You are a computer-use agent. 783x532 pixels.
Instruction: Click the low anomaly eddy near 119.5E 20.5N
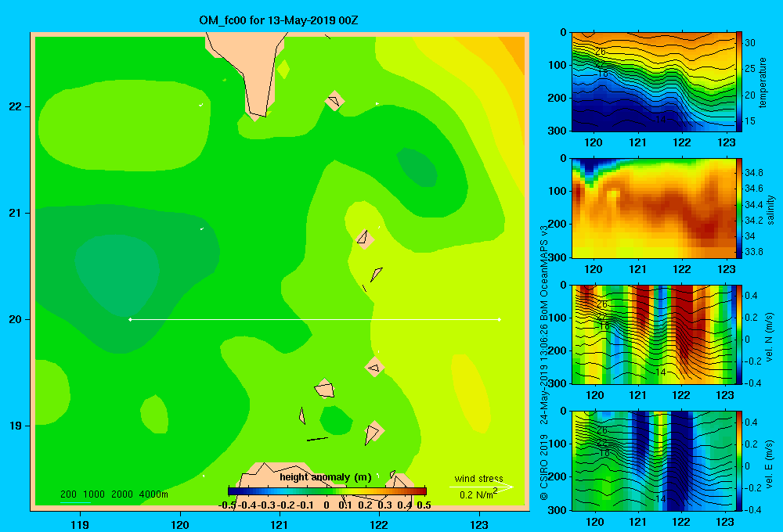click(117, 274)
